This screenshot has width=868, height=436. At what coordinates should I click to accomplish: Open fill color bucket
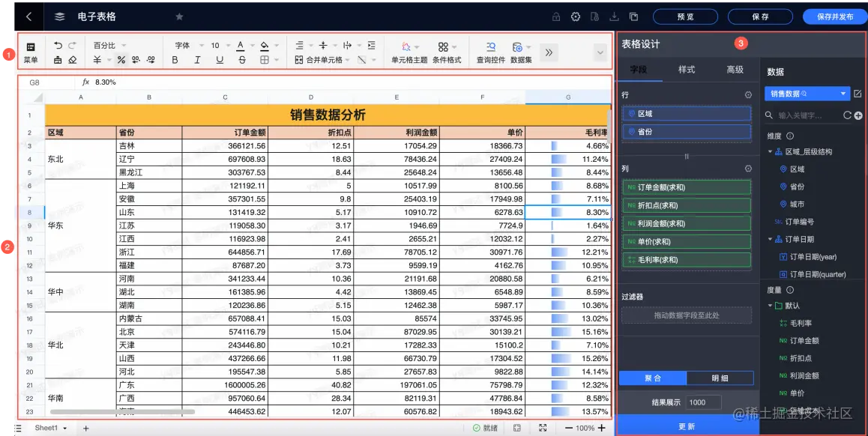pyautogui.click(x=265, y=46)
